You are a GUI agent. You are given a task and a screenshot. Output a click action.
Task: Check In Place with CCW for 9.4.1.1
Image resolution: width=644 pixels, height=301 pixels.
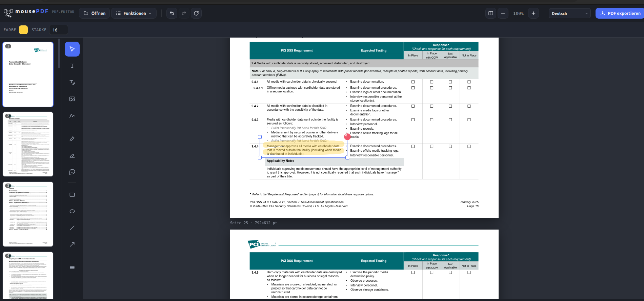431,88
